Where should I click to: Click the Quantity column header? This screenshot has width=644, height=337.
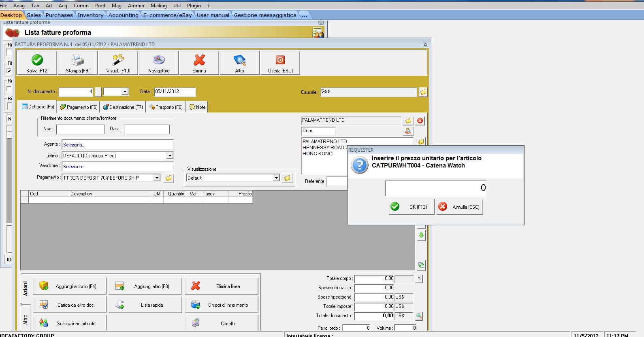pos(174,194)
